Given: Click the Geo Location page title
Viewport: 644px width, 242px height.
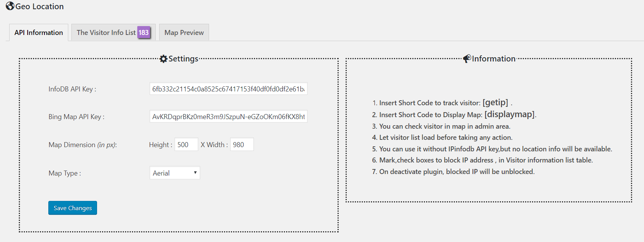Looking at the screenshot, I should (40, 7).
